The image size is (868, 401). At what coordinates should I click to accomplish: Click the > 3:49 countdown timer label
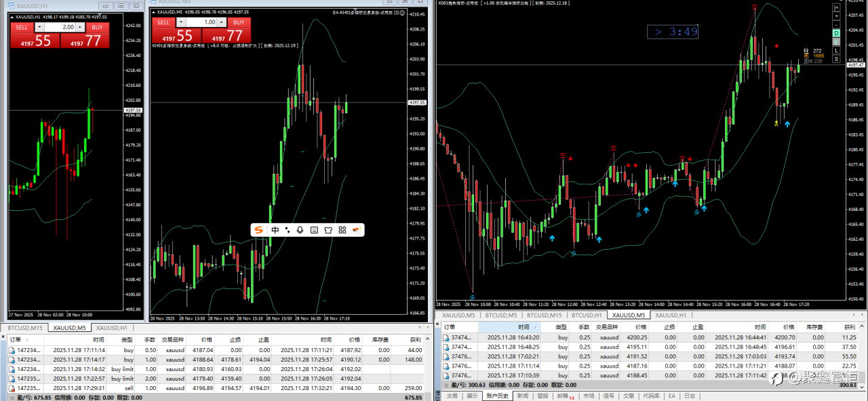(672, 31)
